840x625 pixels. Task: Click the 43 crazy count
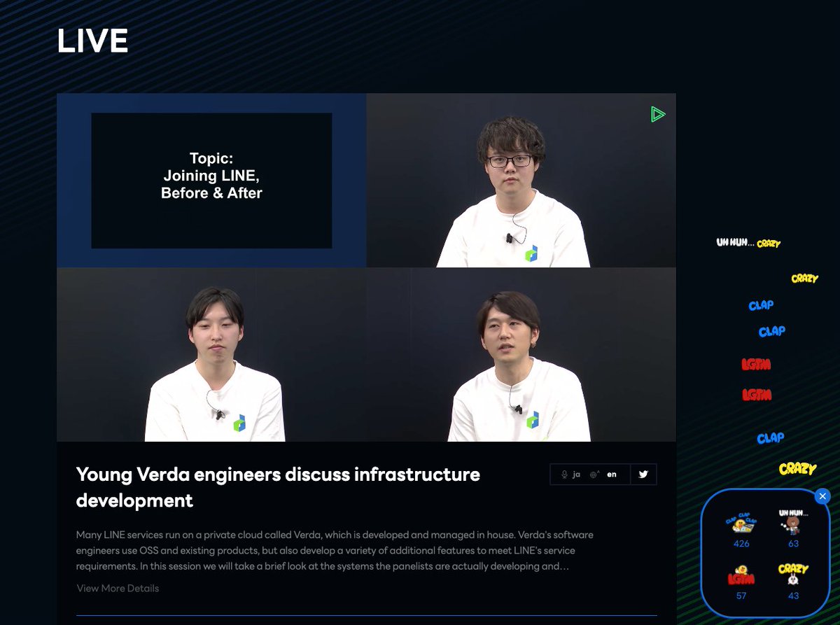point(793,596)
